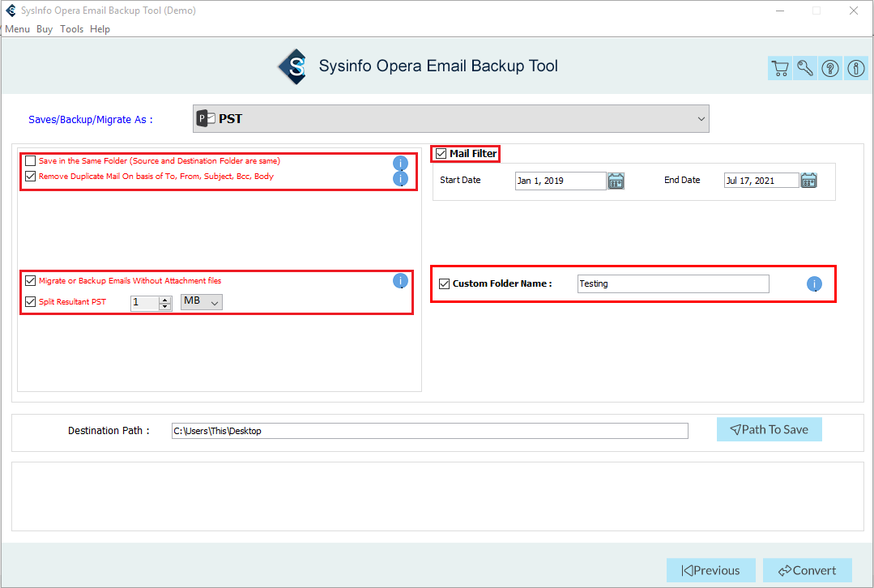This screenshot has width=874, height=588.
Task: Open the Menu menu
Action: tap(17, 29)
